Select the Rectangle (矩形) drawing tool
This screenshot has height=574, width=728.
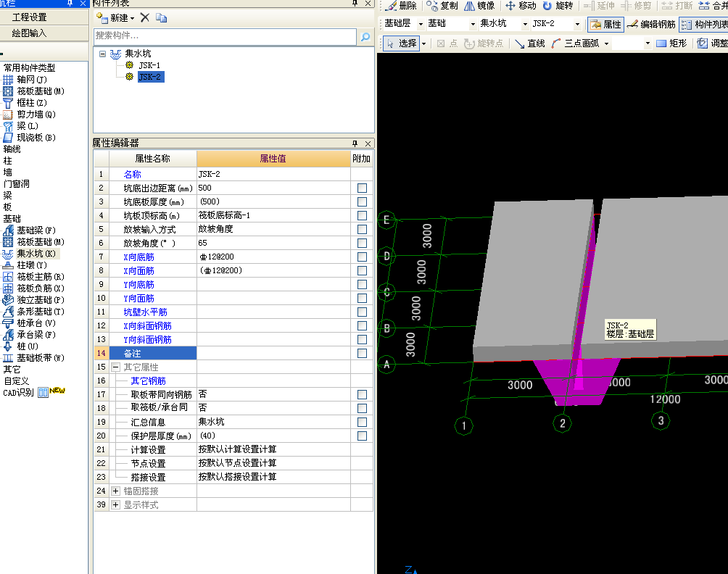(x=671, y=43)
